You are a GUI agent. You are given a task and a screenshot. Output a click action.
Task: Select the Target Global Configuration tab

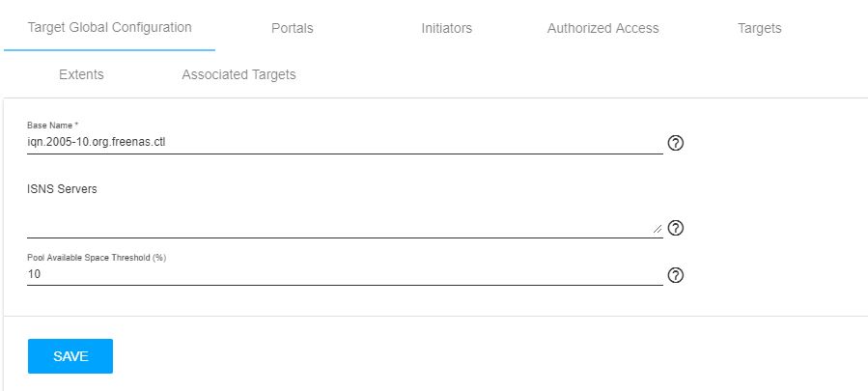(x=110, y=28)
